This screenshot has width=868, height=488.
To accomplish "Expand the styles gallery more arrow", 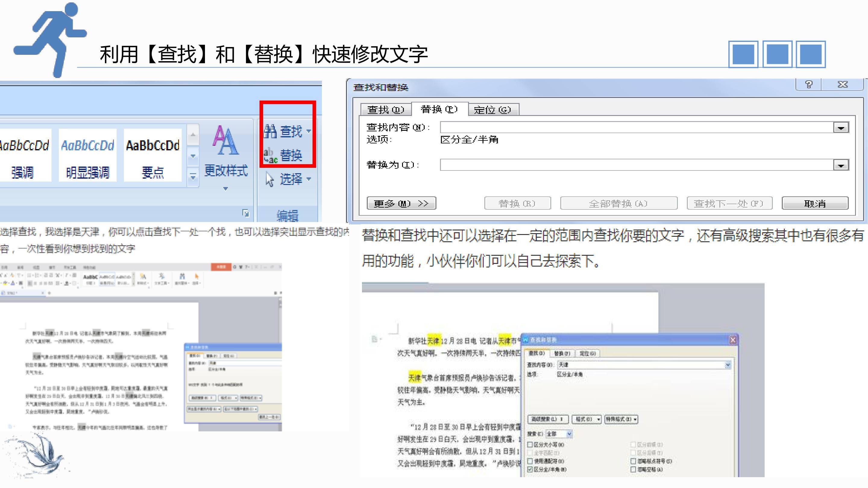I will pyautogui.click(x=193, y=177).
